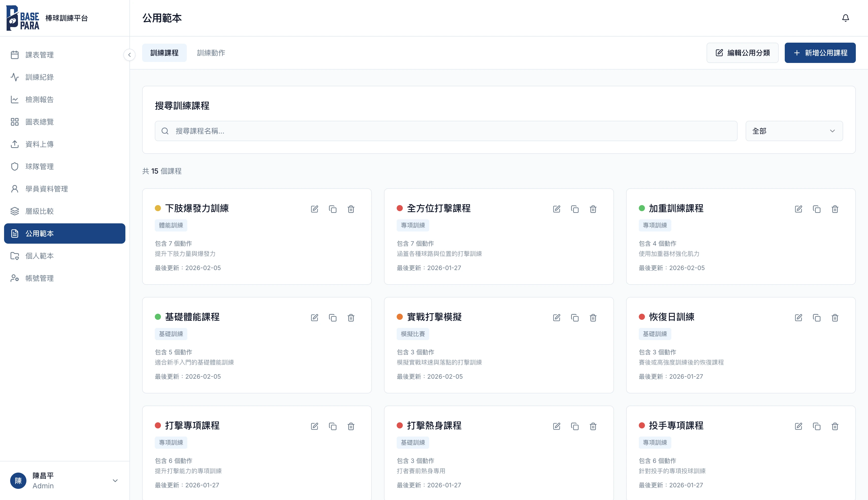This screenshot has width=868, height=500.
Task: Open the 全部 category filter dropdown
Action: click(794, 131)
